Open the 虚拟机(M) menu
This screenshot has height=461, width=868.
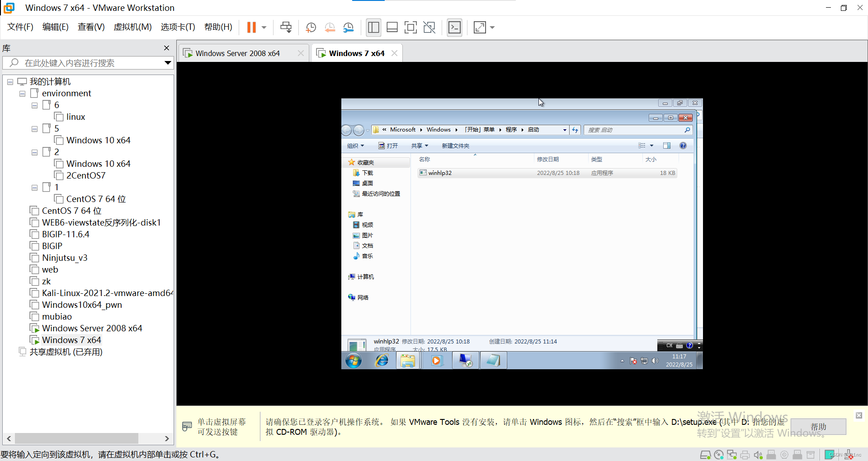pyautogui.click(x=132, y=27)
